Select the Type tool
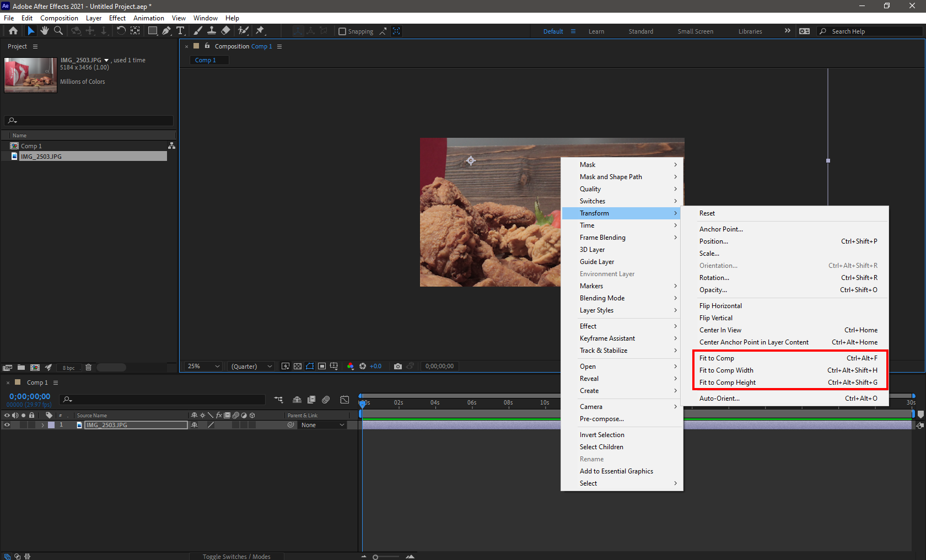The image size is (926, 560). click(x=181, y=31)
